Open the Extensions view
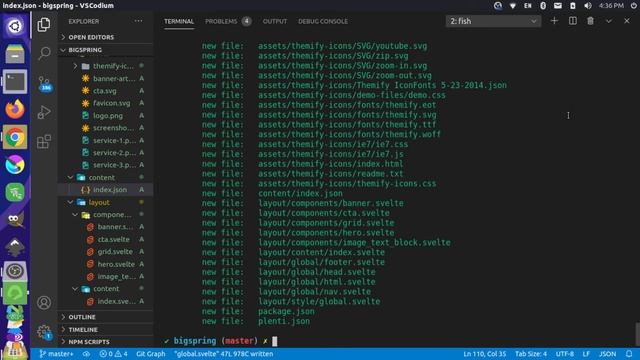This screenshot has width=640, height=360. click(x=44, y=142)
